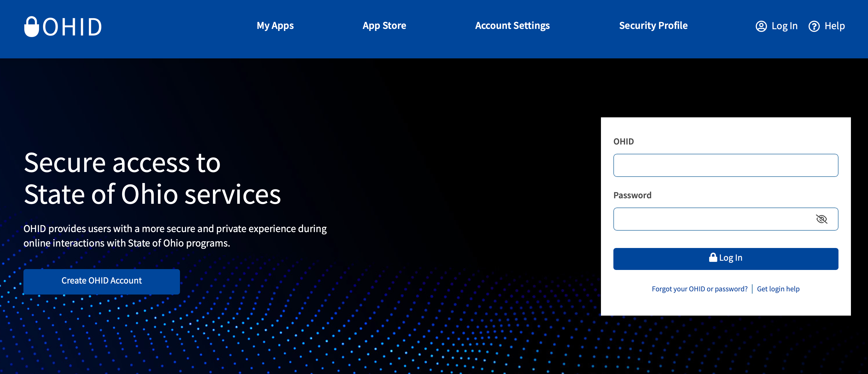Click the user profile icon beside Log In
This screenshot has width=868, height=374.
coord(761,26)
